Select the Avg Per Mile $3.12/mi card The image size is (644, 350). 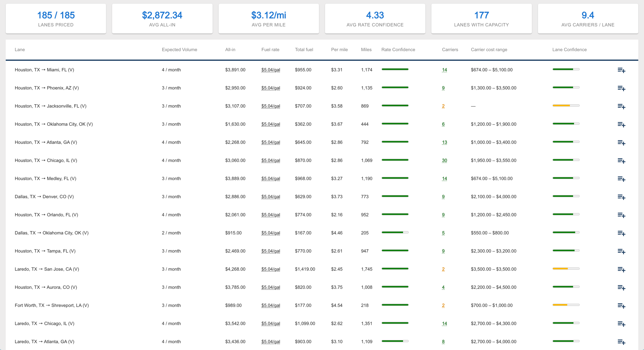[x=269, y=19]
